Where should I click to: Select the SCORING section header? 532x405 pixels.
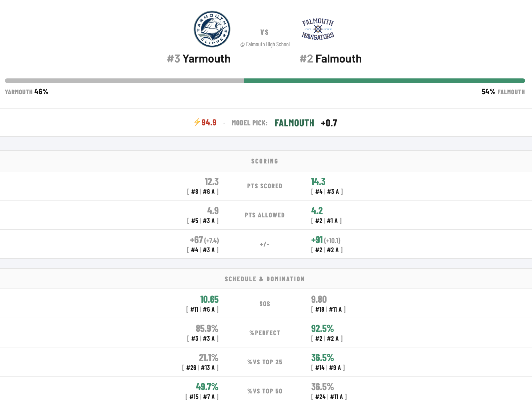tap(265, 161)
